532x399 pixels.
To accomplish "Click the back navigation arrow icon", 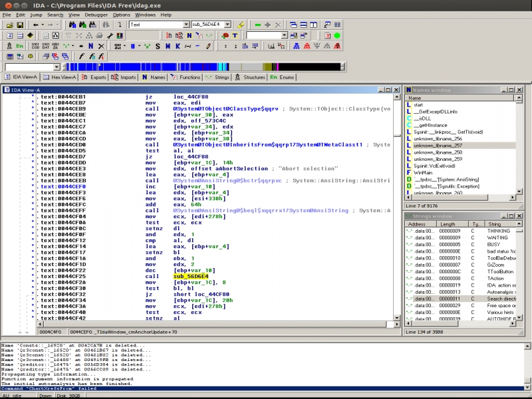I will click(35, 25).
